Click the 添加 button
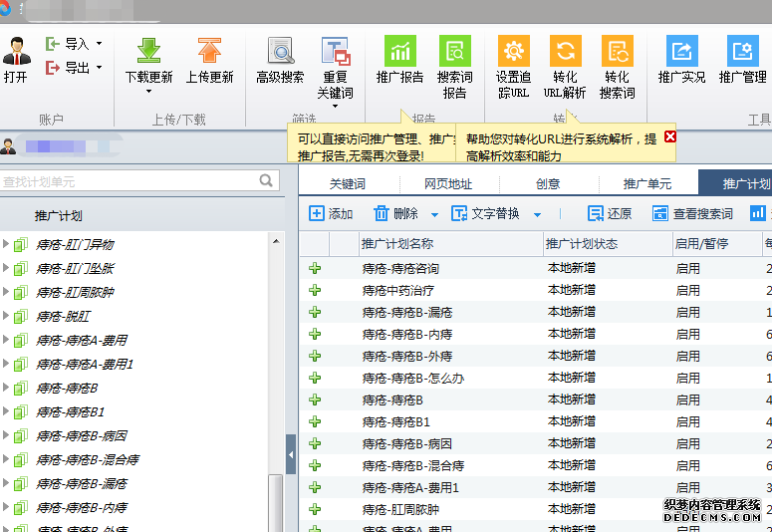 coord(331,214)
